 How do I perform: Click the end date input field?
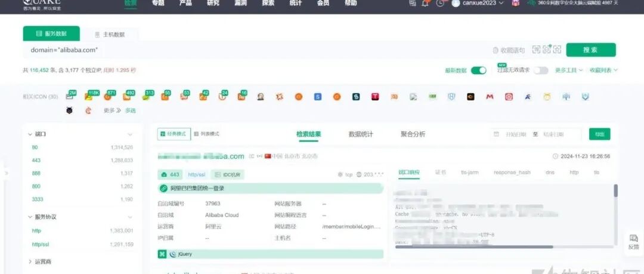[x=553, y=134]
